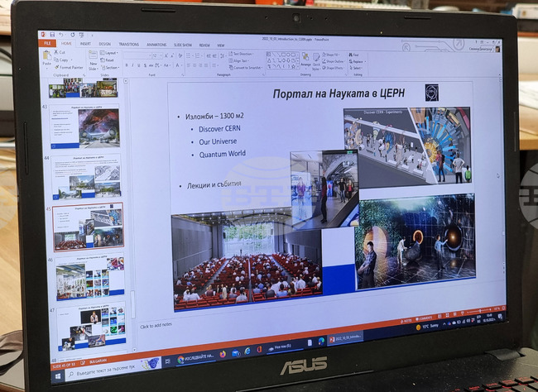Open the Change Case Aa dropdown
Image resolution: width=538 pixels, height=392 pixels.
click(167, 65)
